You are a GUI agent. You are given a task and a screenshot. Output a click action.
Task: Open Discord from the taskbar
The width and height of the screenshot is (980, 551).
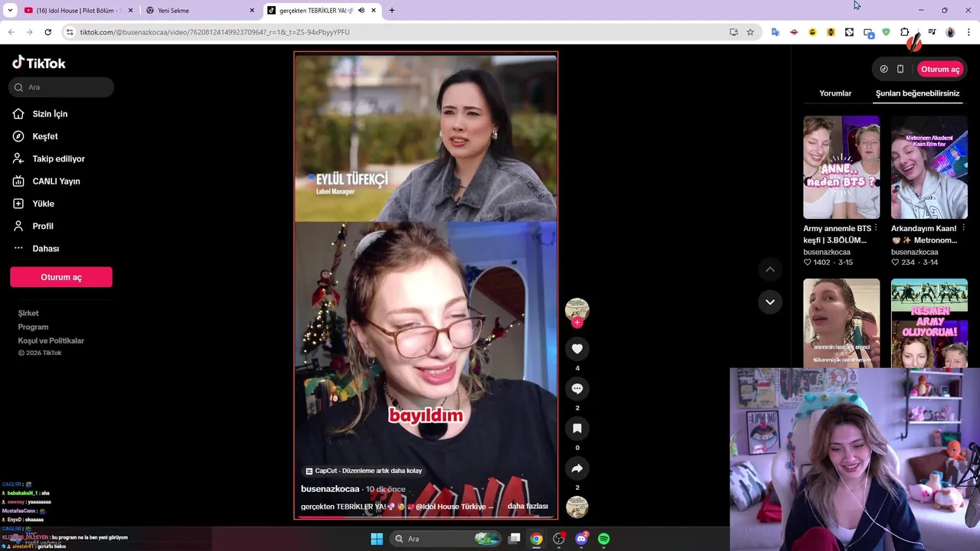click(581, 539)
